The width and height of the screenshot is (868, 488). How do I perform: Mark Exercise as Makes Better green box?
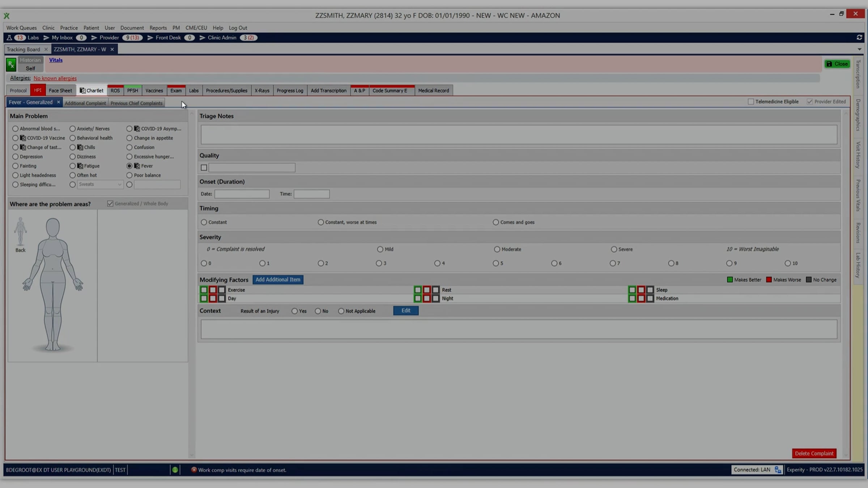204,290
